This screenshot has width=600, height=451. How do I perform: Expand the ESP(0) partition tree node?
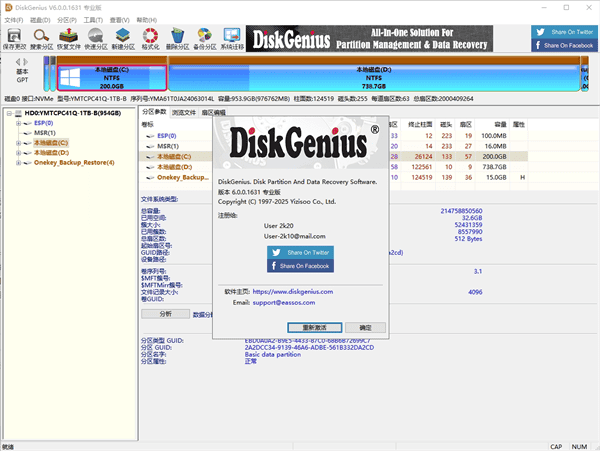[18, 123]
